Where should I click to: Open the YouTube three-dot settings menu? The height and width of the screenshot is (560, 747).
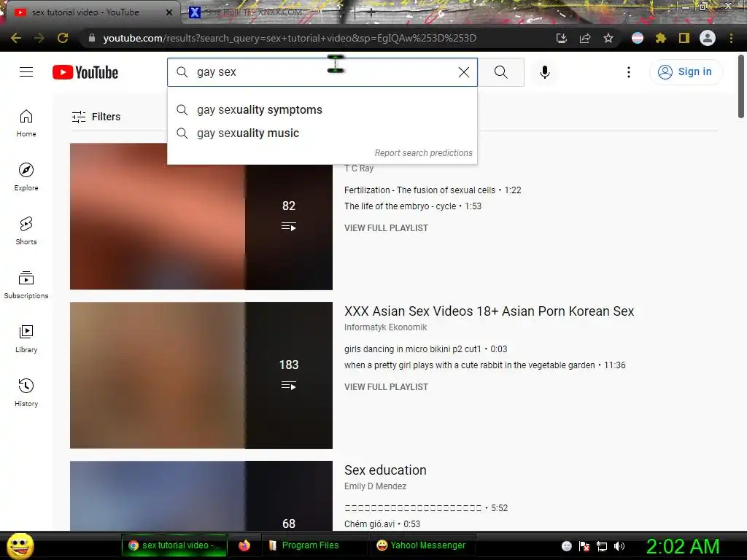coord(628,72)
